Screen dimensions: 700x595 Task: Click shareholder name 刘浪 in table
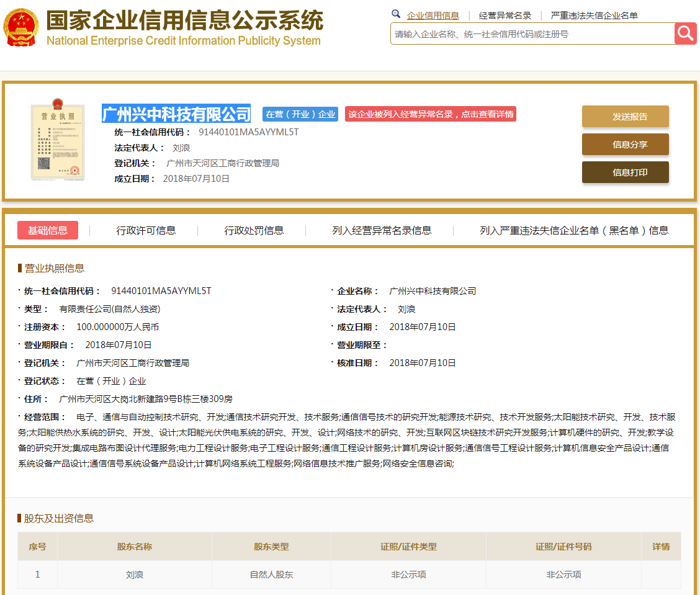click(x=135, y=575)
